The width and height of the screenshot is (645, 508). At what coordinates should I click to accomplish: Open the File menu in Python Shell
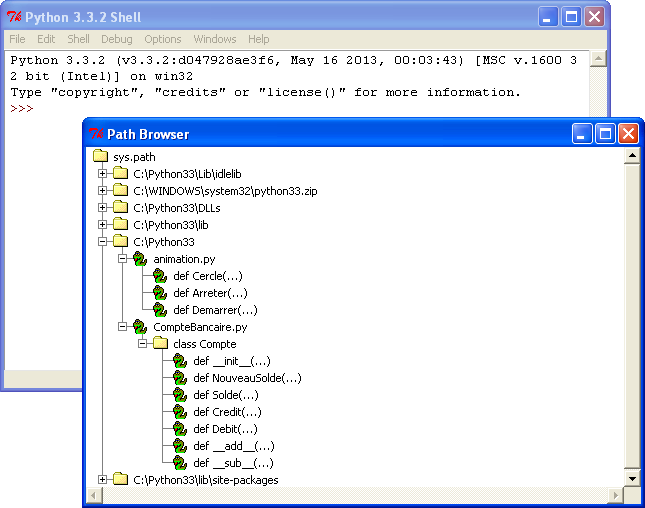click(x=17, y=39)
